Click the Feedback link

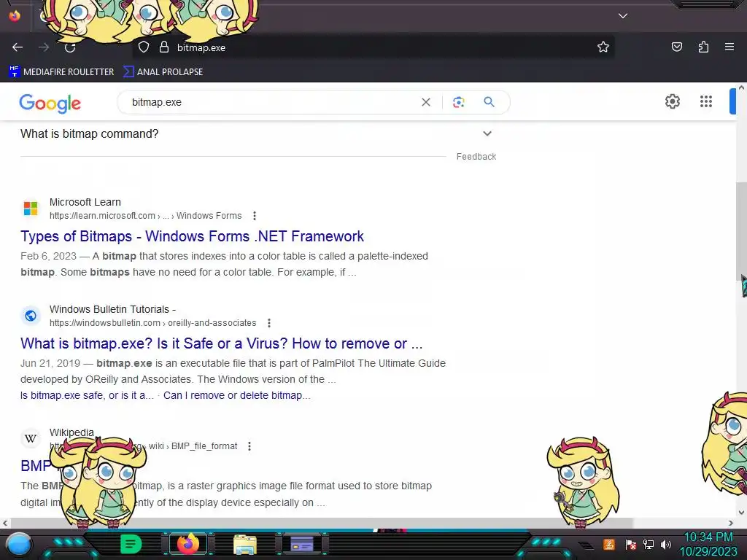476,157
